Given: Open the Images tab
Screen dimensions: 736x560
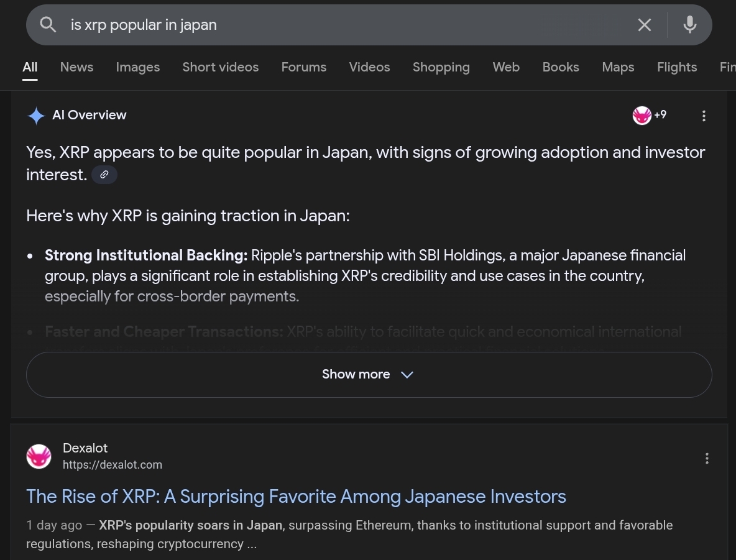Looking at the screenshot, I should 137,67.
